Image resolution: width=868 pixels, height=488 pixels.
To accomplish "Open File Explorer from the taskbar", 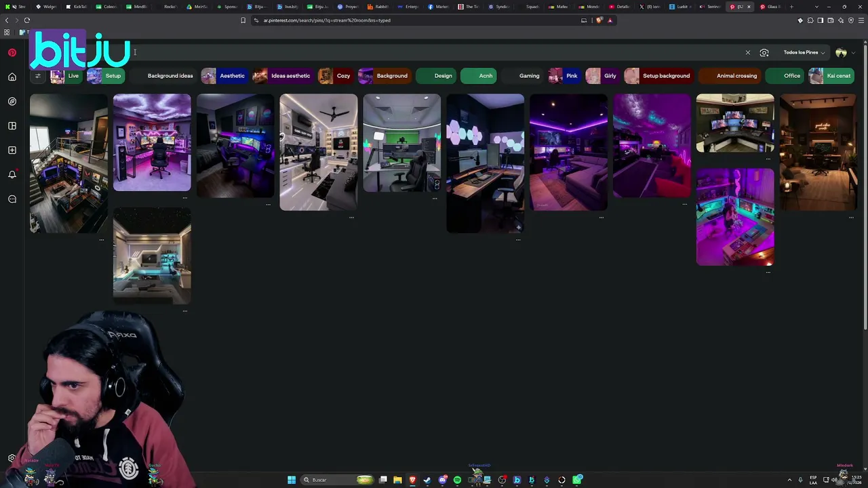I will (x=397, y=480).
